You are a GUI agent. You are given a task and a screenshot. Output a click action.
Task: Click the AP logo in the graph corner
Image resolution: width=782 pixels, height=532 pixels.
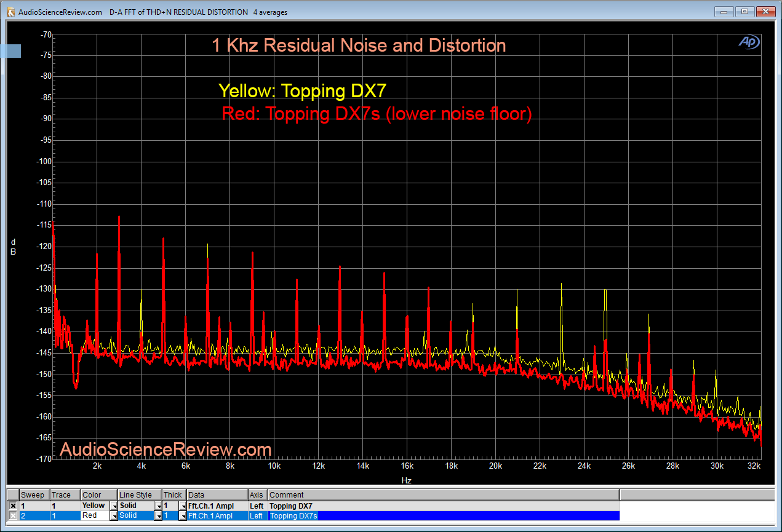(749, 42)
